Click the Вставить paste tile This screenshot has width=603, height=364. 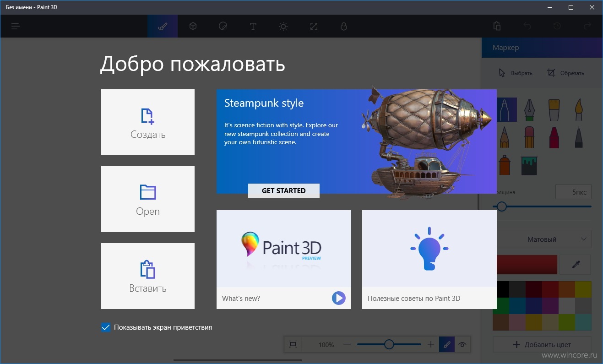[x=148, y=276]
